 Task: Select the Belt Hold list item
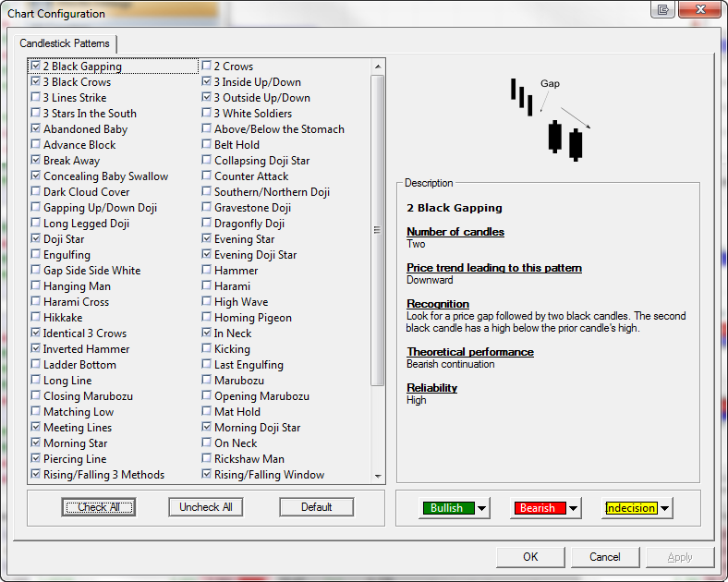tap(237, 145)
